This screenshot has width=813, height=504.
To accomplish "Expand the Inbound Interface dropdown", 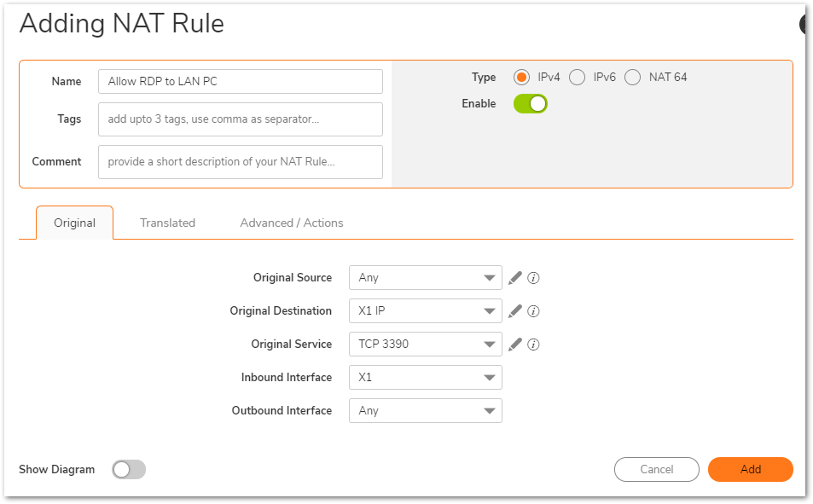I will tap(425, 378).
